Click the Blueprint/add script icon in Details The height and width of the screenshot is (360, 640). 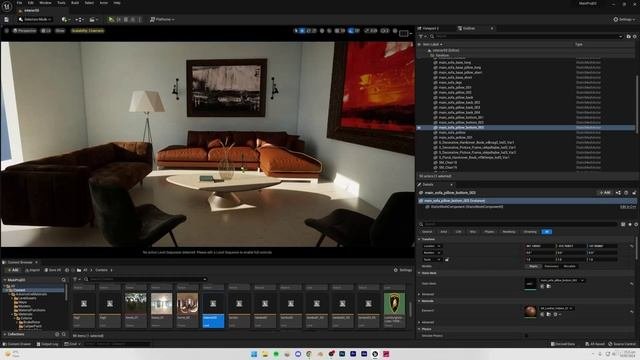point(618,193)
